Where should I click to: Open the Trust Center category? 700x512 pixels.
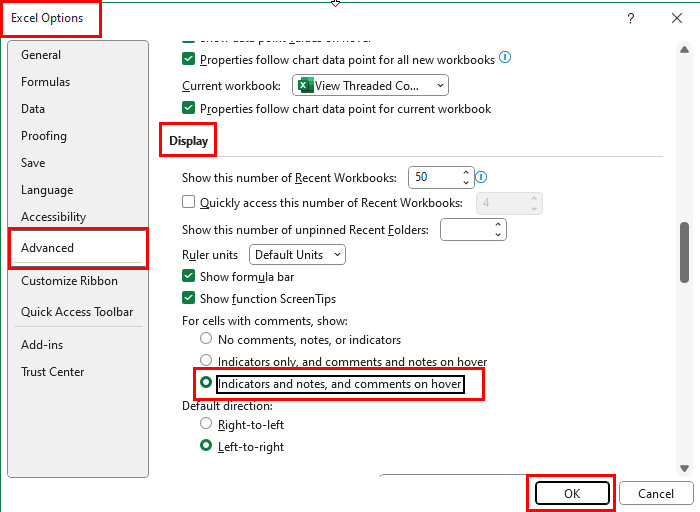point(78,372)
